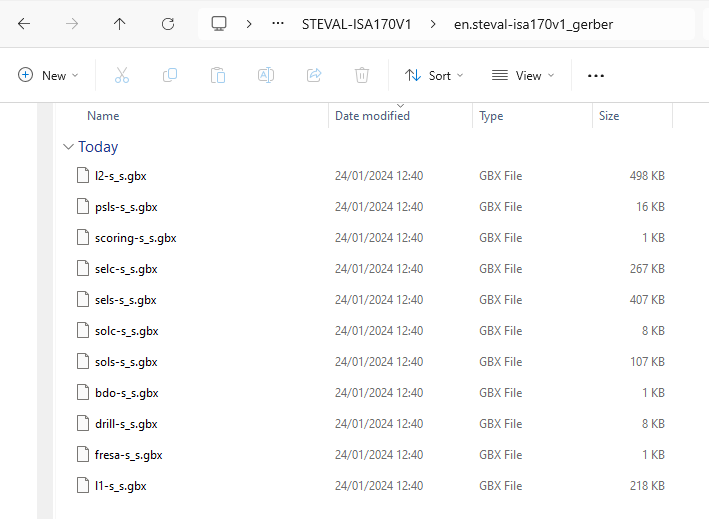Screen dimensions: 709x519
Task: Click the Forward navigation arrow
Action: click(x=72, y=24)
